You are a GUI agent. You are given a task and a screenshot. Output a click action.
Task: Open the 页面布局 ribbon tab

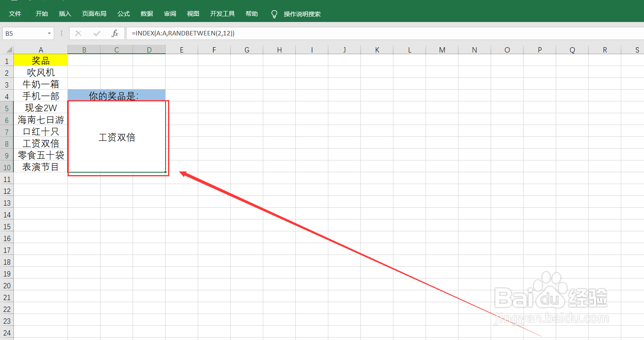tap(94, 14)
